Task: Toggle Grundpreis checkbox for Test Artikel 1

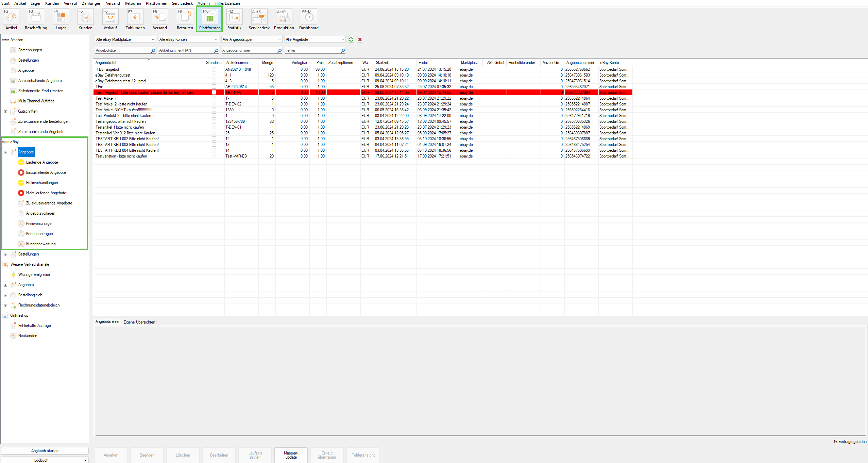Action: point(214,98)
